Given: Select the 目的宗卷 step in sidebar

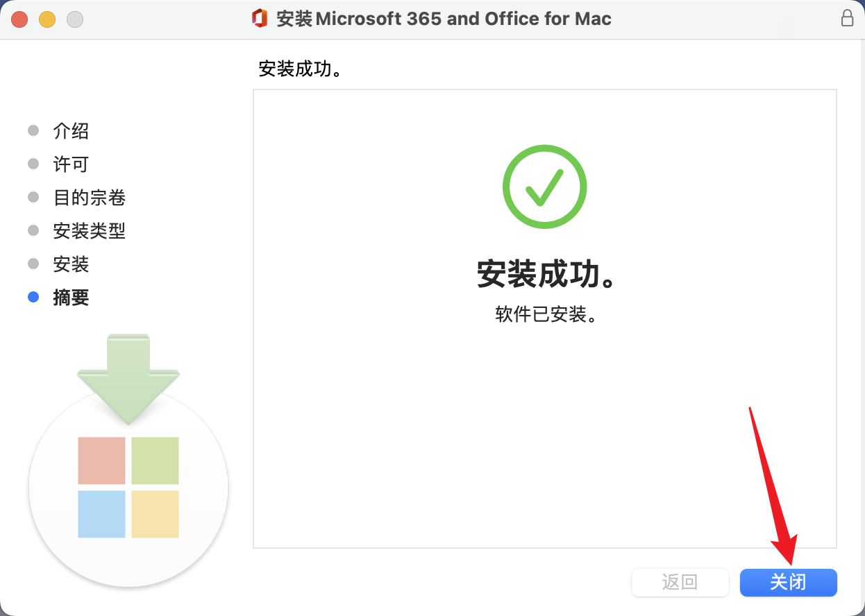Looking at the screenshot, I should 90,198.
